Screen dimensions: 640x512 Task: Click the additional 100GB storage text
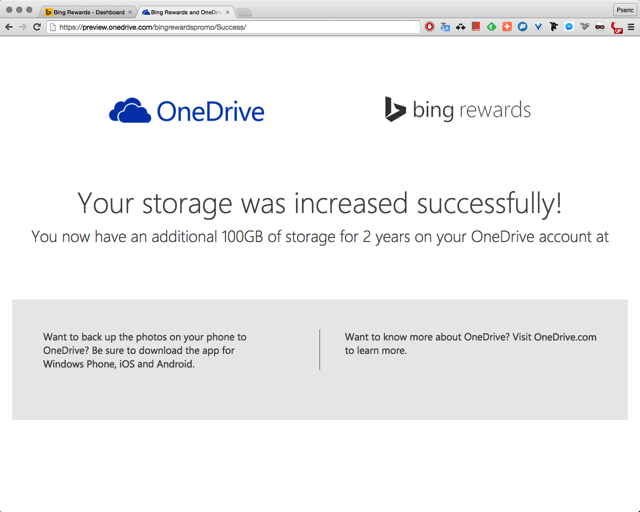point(320,237)
